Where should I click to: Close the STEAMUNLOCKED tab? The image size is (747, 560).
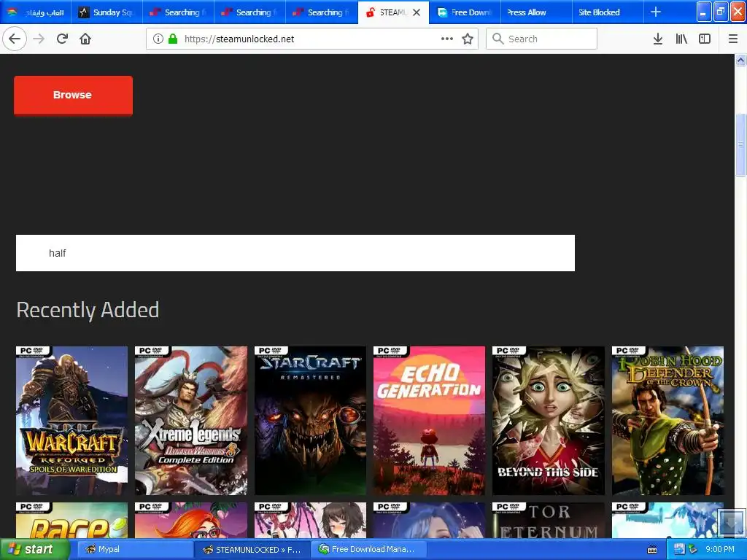pyautogui.click(x=417, y=12)
